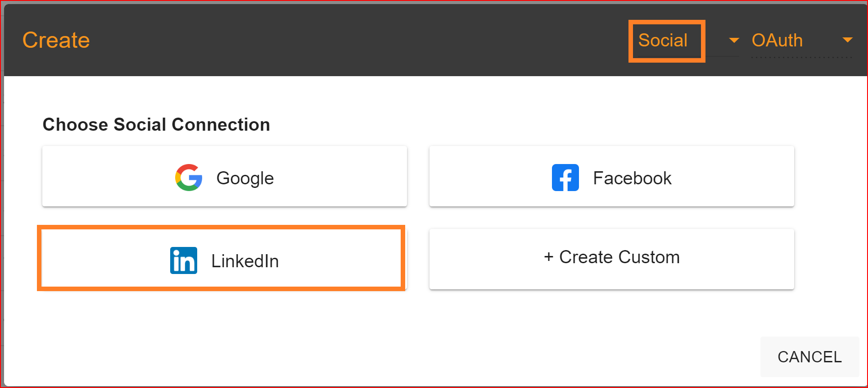Click the Create Custom text
The height and width of the screenshot is (388, 868).
tap(619, 257)
